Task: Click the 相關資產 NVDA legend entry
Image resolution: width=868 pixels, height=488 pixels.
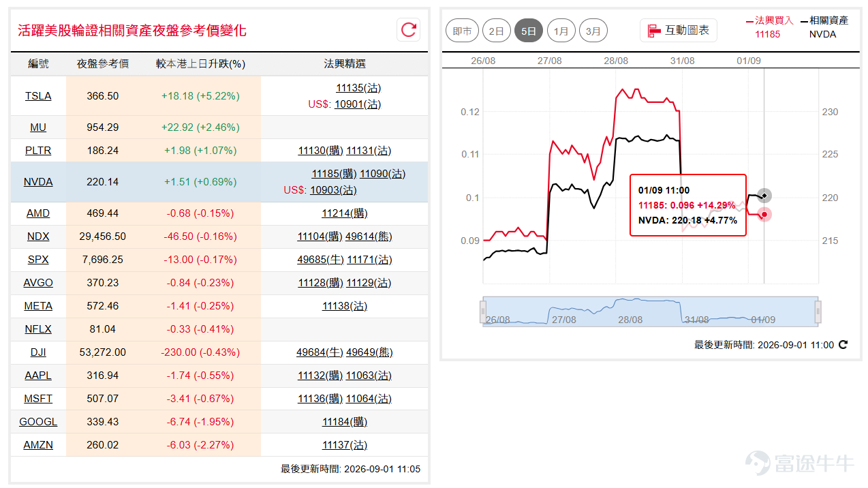Action: click(824, 27)
